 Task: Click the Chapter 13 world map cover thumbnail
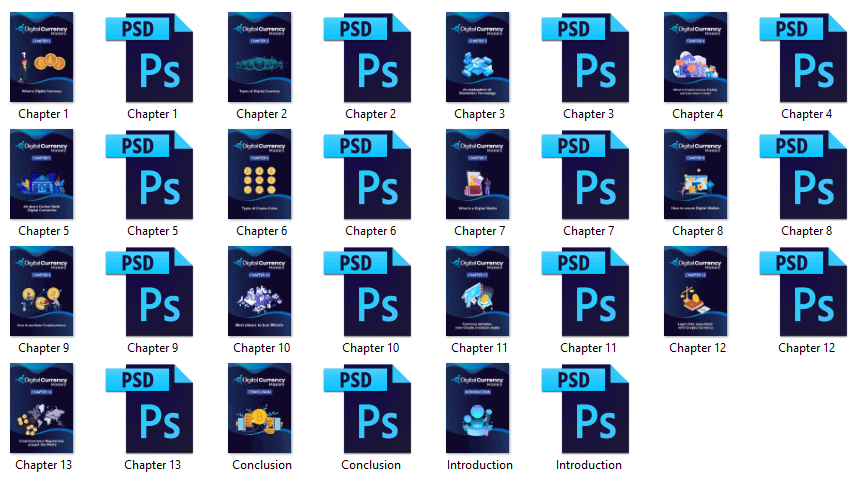point(42,409)
